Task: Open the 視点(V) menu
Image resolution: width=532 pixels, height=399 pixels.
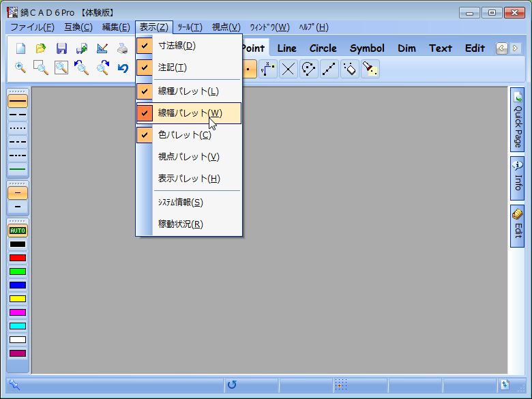Action: point(226,27)
